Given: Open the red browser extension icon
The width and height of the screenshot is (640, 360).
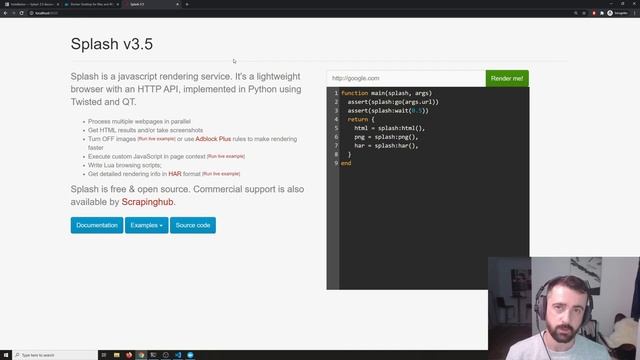Looking at the screenshot, I should (x=594, y=13).
